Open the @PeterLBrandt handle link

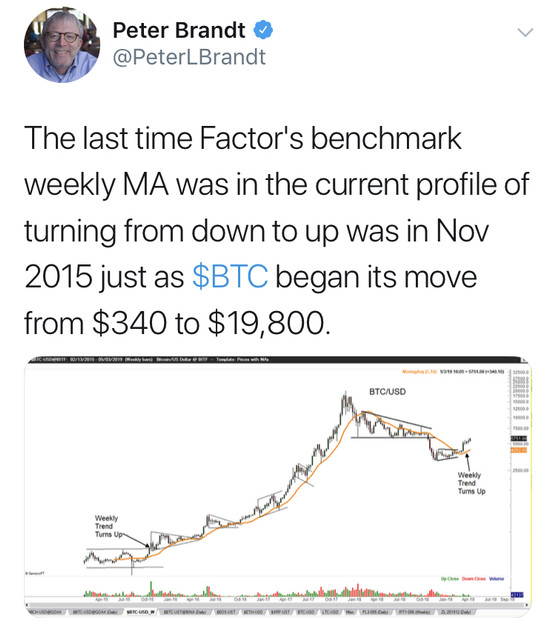[189, 57]
